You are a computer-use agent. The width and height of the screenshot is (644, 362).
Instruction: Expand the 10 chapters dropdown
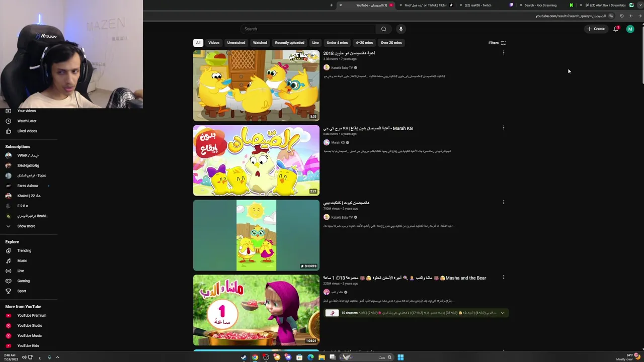tap(502, 313)
